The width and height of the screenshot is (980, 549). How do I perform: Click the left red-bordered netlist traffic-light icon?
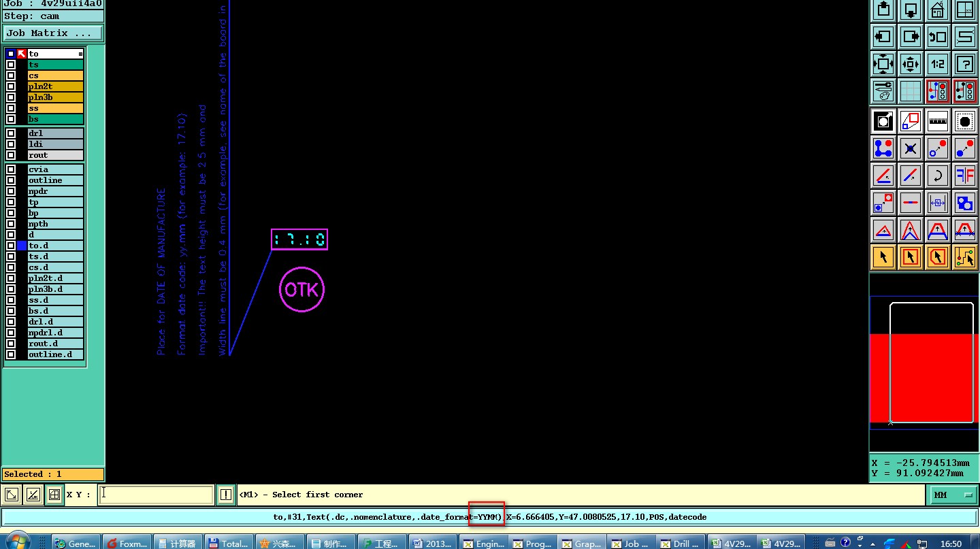point(938,90)
